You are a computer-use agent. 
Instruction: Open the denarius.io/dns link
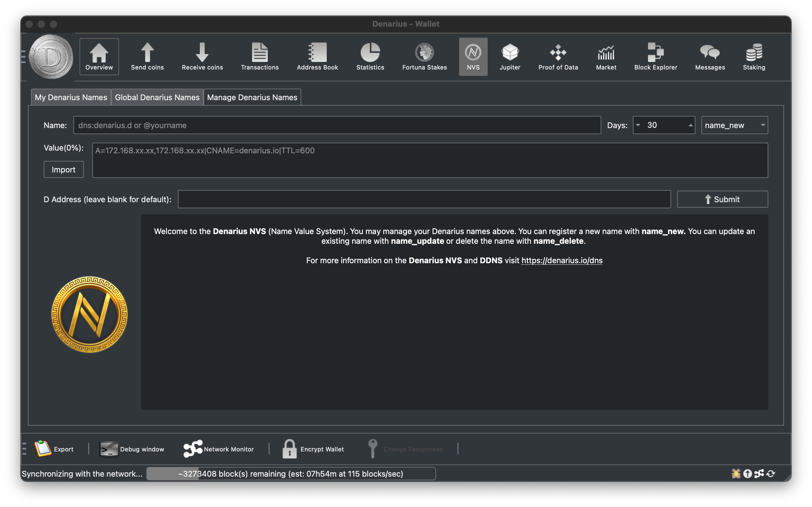click(562, 260)
